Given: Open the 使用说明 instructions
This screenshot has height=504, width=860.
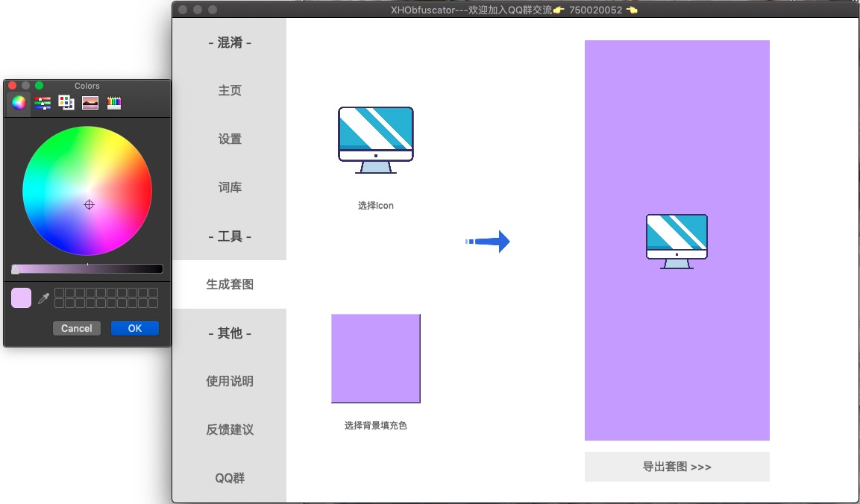Looking at the screenshot, I should click(229, 381).
